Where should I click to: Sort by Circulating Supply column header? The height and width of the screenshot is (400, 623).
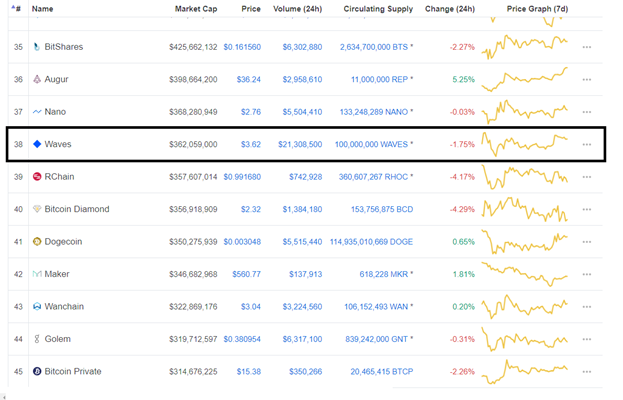(378, 9)
